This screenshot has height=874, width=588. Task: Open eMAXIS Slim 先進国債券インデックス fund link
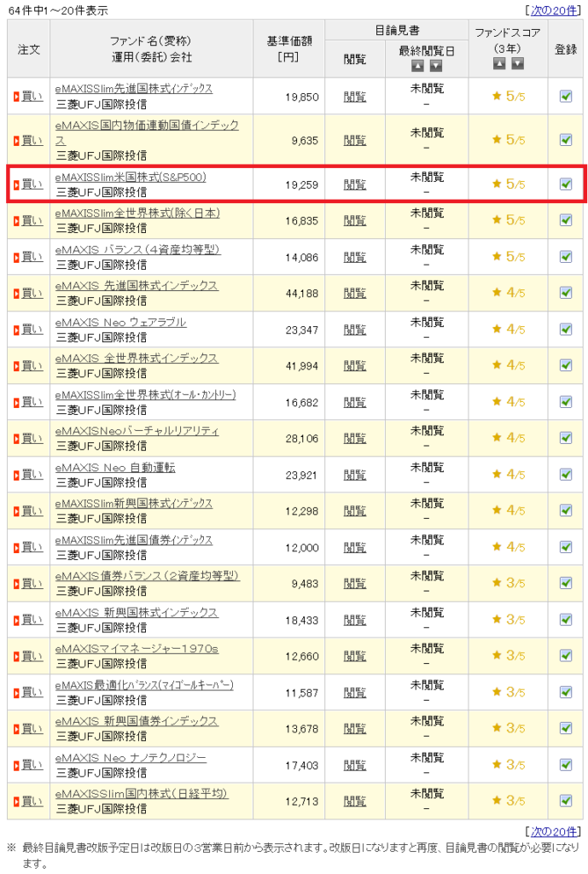(134, 539)
